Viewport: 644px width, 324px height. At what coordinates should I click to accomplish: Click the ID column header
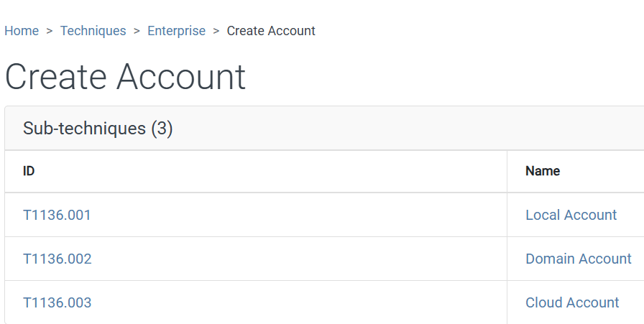(x=29, y=171)
